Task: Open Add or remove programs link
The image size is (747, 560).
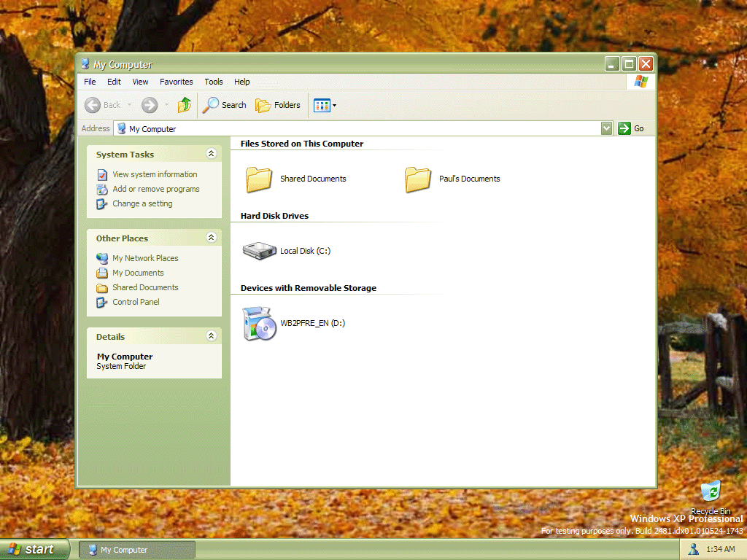Action: click(x=155, y=189)
